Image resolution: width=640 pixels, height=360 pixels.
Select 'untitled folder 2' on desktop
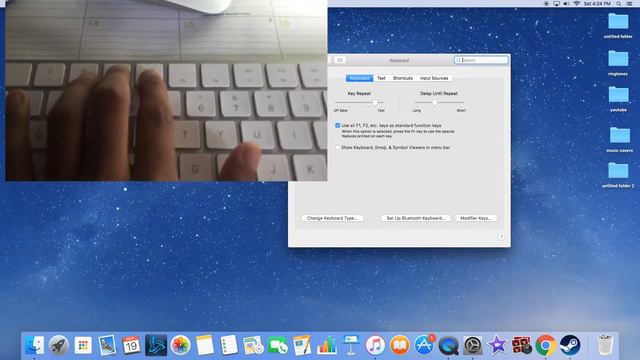point(618,175)
